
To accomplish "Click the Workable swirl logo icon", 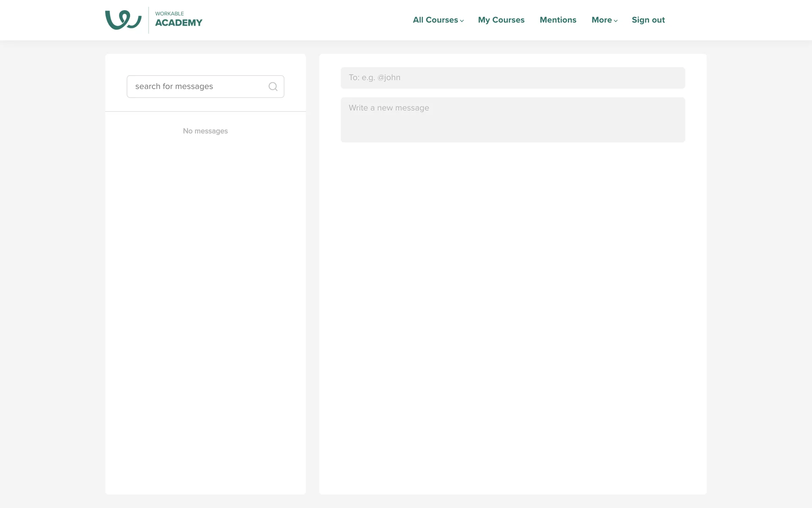I will 123,20.
